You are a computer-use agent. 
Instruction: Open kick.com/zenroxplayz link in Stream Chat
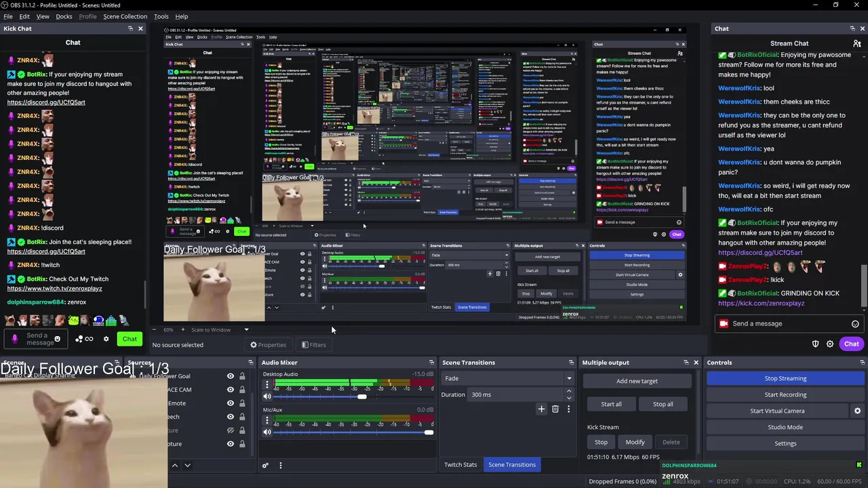[x=761, y=303]
